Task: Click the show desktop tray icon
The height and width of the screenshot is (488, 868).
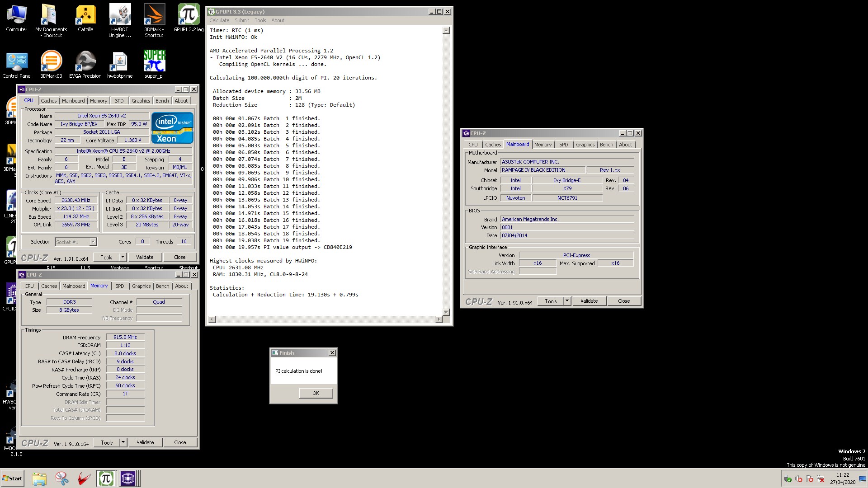Action: [863, 479]
